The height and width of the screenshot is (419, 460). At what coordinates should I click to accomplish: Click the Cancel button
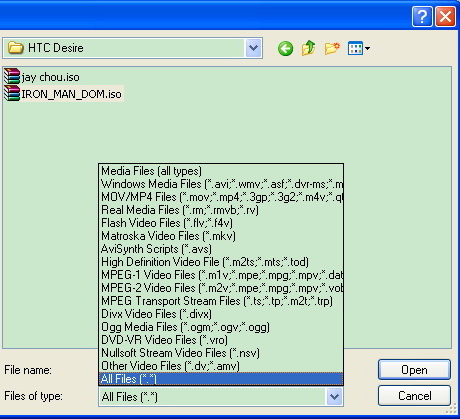[414, 396]
